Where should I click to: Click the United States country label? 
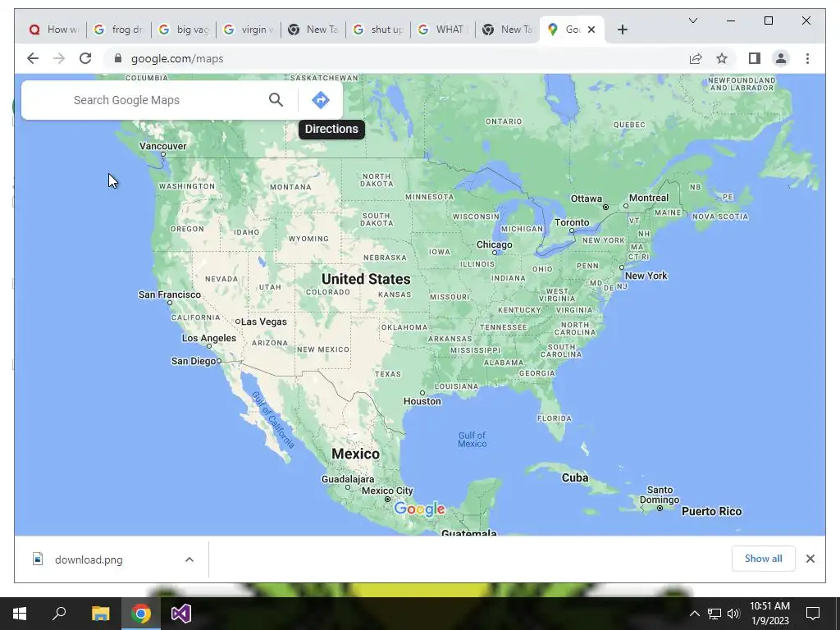coord(366,279)
